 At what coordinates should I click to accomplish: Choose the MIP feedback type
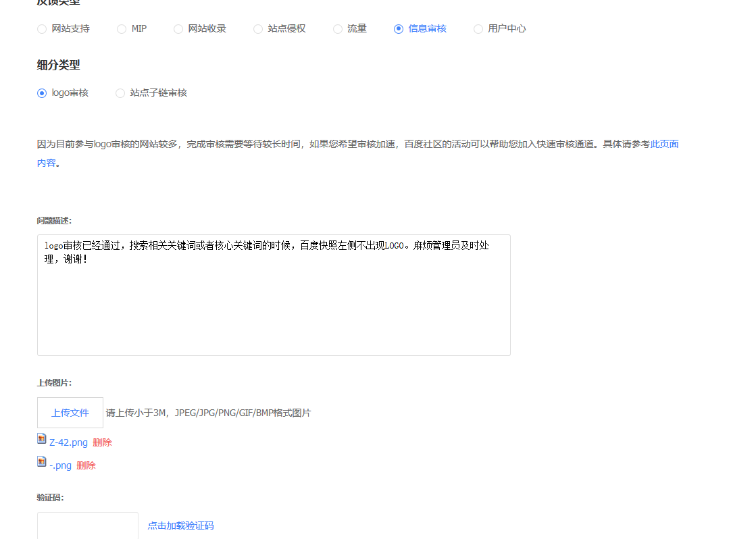(122, 29)
